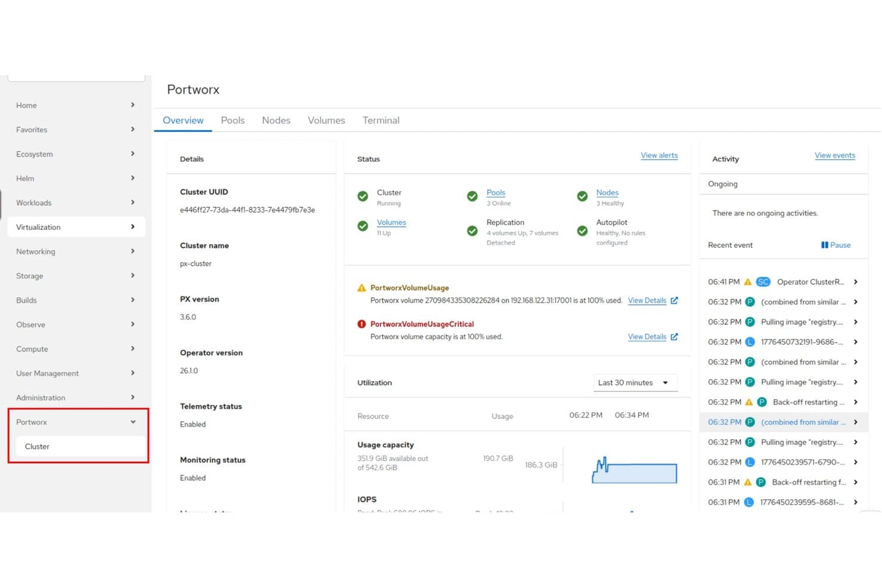
Task: Click external link icon for PortworxVolumeUsage details
Action: (x=674, y=300)
